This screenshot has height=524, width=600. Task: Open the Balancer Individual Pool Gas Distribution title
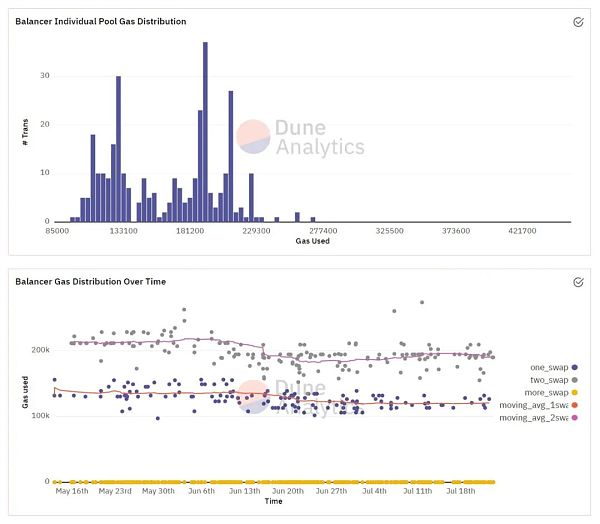point(100,21)
